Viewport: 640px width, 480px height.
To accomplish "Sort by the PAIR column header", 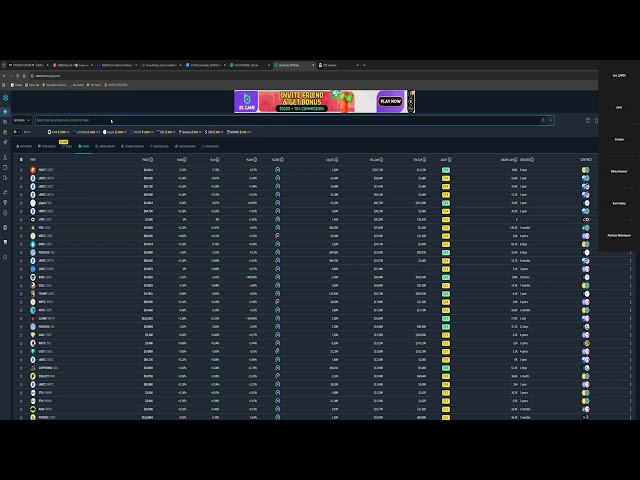I will [33, 160].
